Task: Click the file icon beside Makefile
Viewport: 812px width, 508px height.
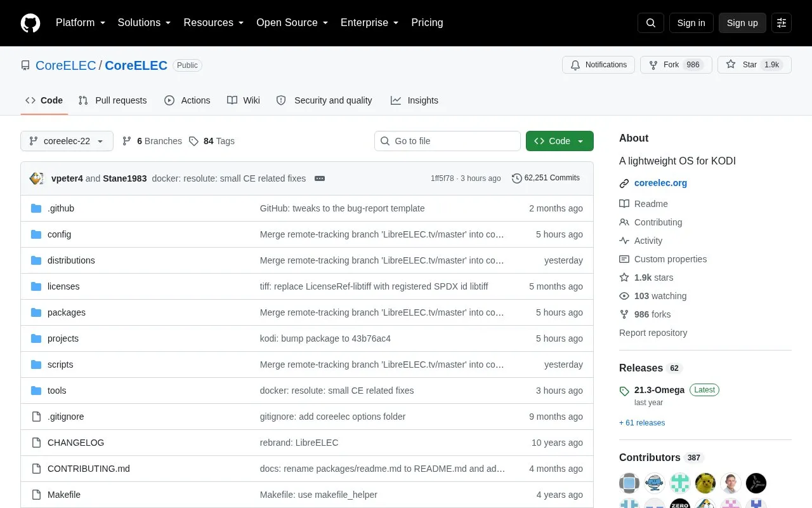Action: [36, 495]
